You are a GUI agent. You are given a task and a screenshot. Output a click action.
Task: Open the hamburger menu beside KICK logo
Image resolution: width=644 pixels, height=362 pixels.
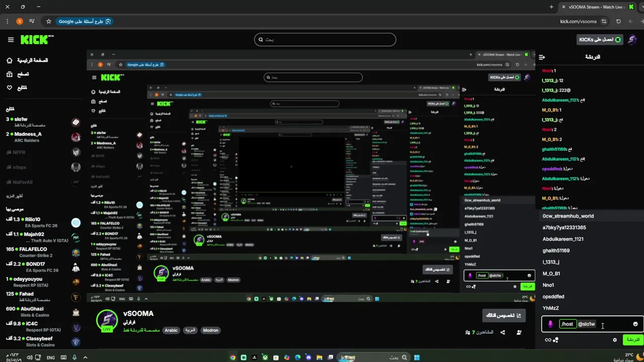click(x=11, y=40)
